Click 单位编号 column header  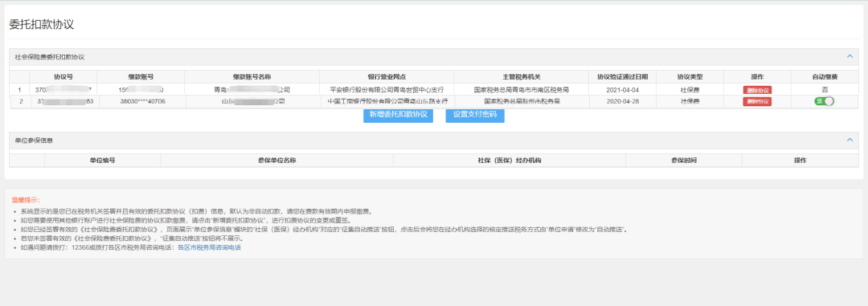tap(102, 160)
